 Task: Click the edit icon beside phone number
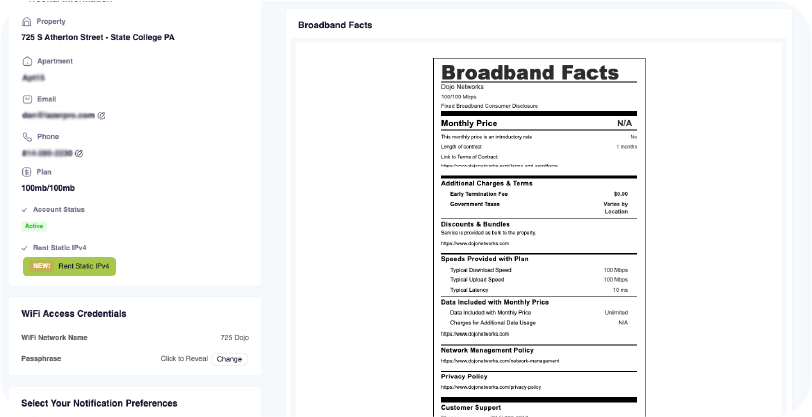coord(79,153)
